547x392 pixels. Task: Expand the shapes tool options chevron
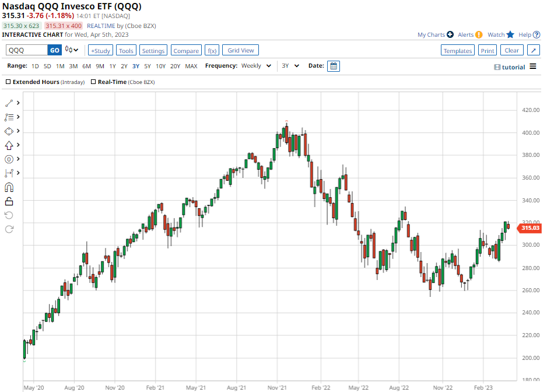click(18, 131)
